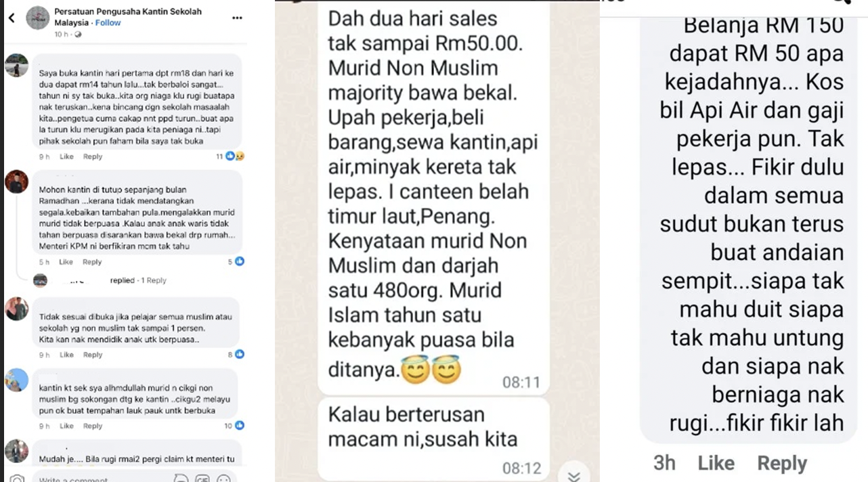
Task: Like the 'Saya buka kantin' comment
Action: click(x=66, y=156)
